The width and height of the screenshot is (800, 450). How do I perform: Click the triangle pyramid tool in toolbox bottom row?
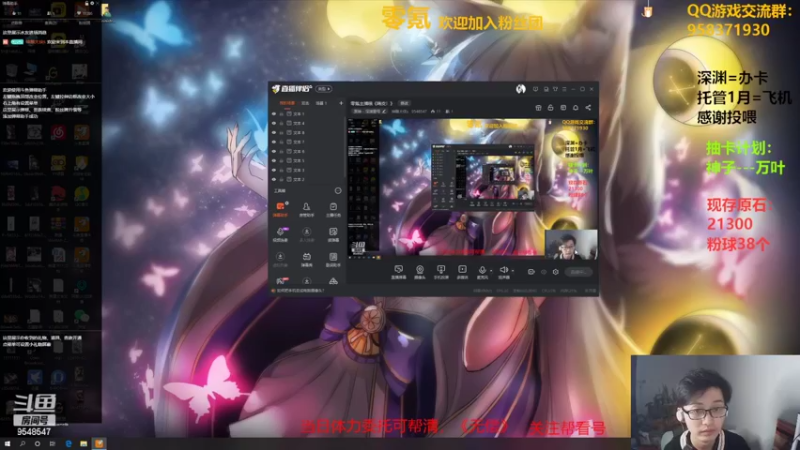(x=333, y=281)
